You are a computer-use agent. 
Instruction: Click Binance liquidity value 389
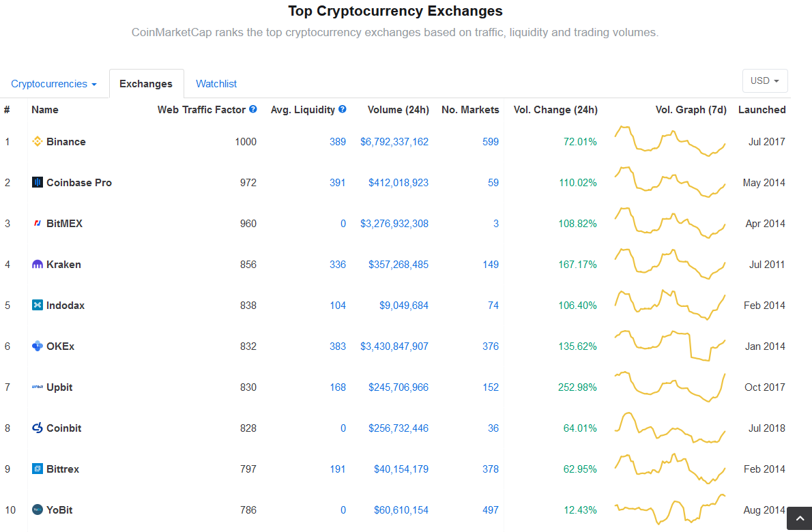338,142
